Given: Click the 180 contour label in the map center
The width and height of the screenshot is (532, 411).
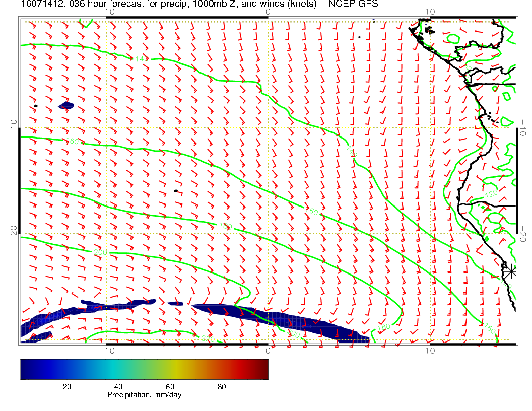Looking at the screenshot, I should click(225, 226).
